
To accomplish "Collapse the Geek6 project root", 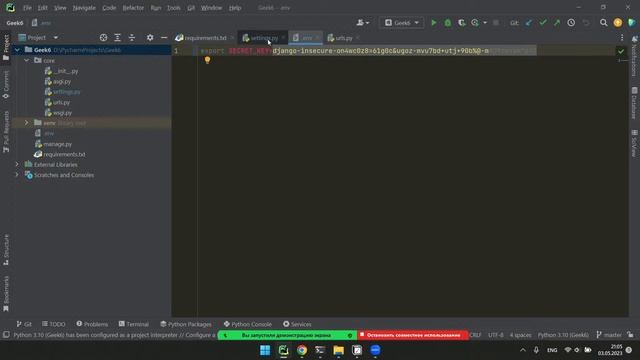I will (17, 50).
